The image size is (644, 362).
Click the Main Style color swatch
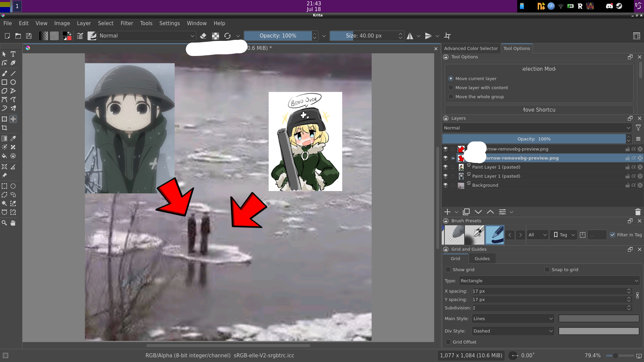[x=599, y=318]
